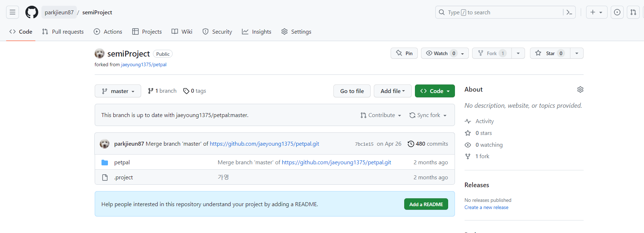Image resolution: width=644 pixels, height=233 pixels.
Task: Click Create a new release link
Action: [486, 207]
